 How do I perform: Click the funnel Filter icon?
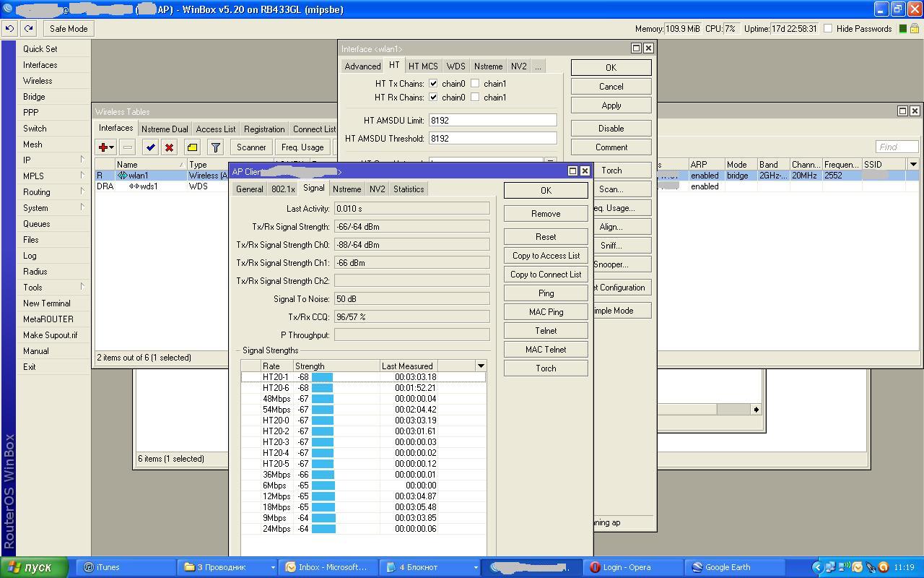pyautogui.click(x=215, y=147)
